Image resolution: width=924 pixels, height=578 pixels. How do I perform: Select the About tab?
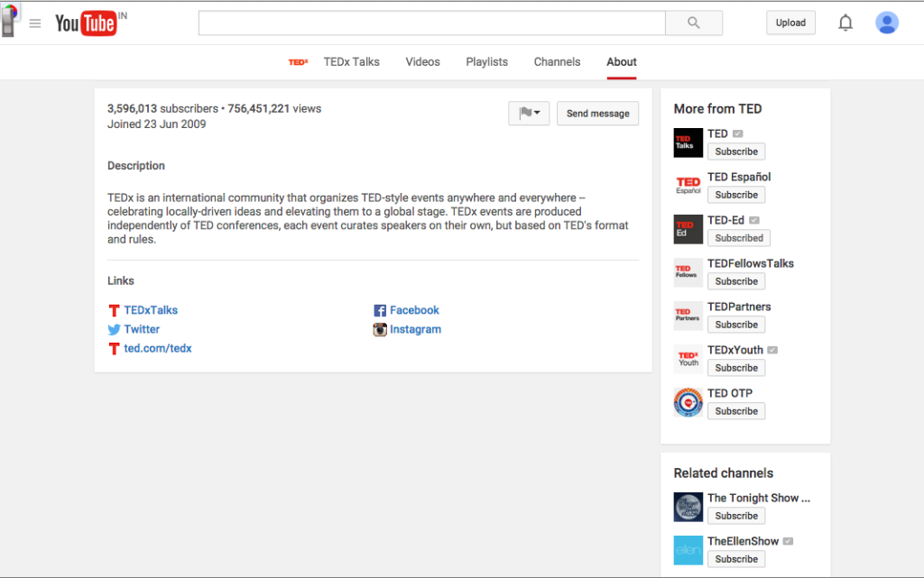[622, 62]
